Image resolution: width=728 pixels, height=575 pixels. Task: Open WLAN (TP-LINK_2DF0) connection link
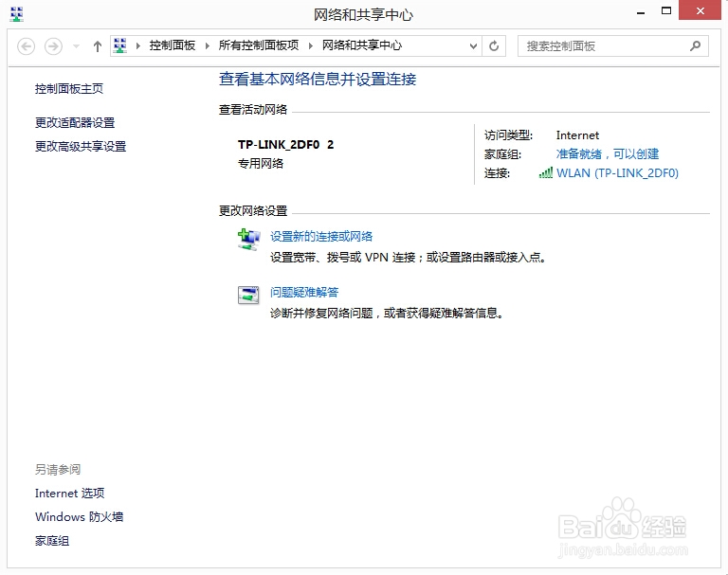pos(617,173)
